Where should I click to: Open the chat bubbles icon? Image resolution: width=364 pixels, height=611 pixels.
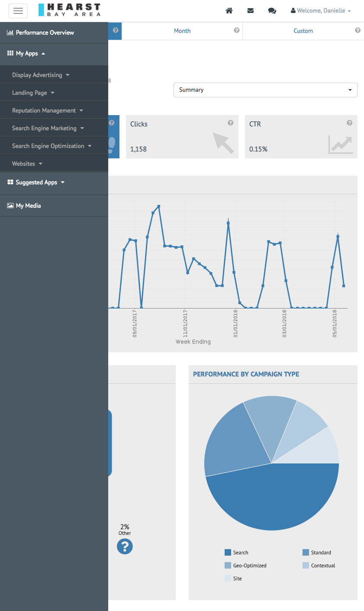click(x=272, y=11)
